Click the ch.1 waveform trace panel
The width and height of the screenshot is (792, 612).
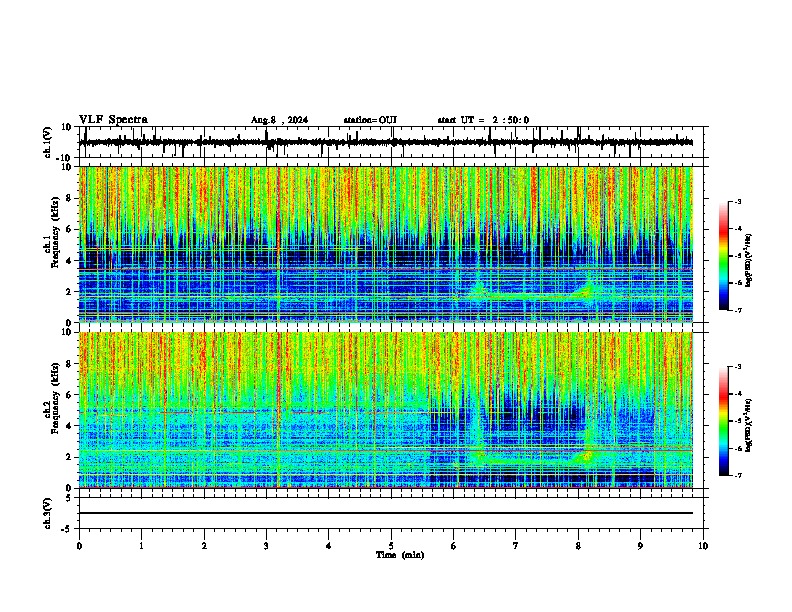[391, 142]
